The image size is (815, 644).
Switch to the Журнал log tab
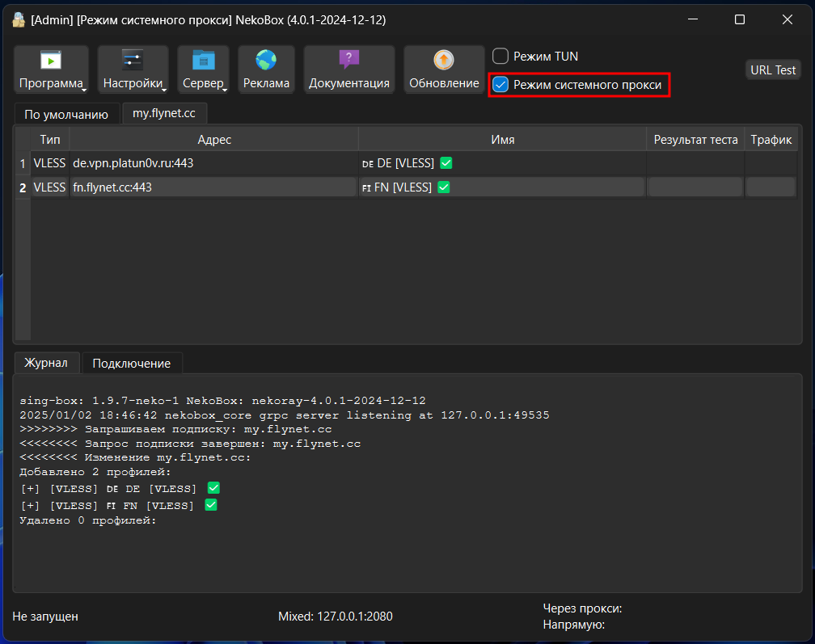(x=46, y=363)
